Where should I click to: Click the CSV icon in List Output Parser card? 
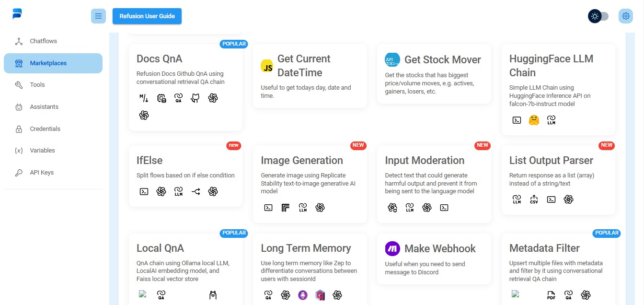[534, 199]
